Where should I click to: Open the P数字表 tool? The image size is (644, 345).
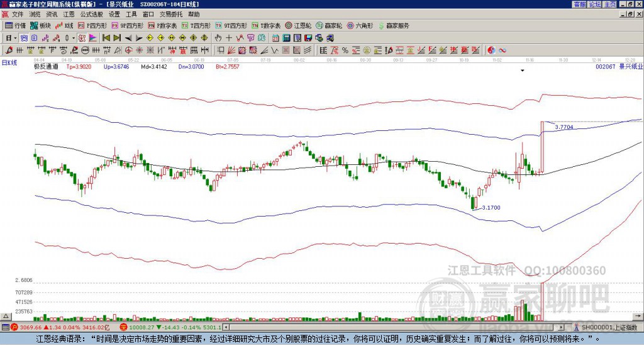tap(162, 25)
